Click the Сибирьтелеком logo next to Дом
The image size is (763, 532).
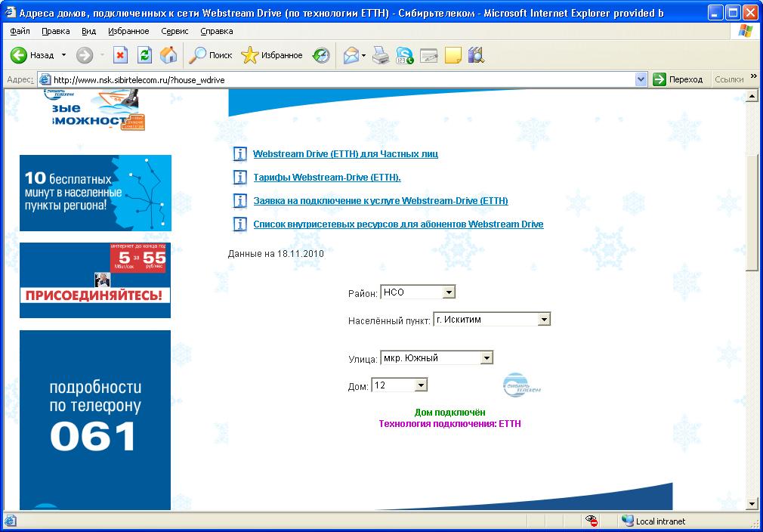(522, 385)
